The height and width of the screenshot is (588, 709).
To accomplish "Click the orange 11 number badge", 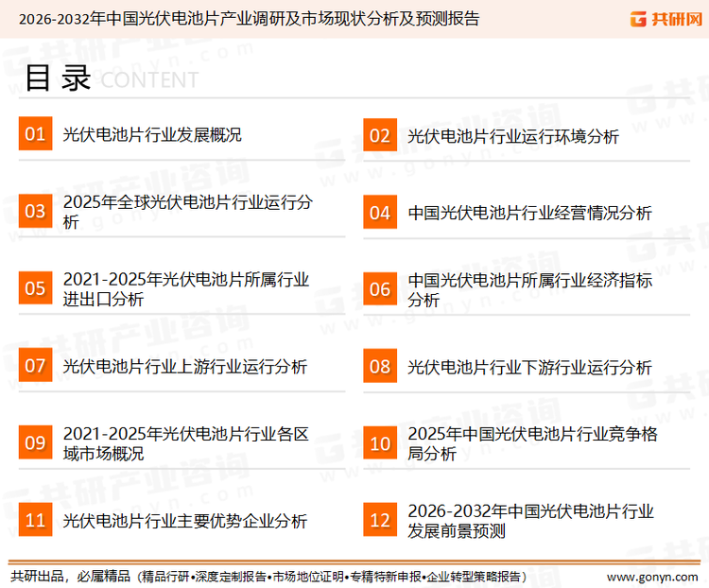I will 35,520.
